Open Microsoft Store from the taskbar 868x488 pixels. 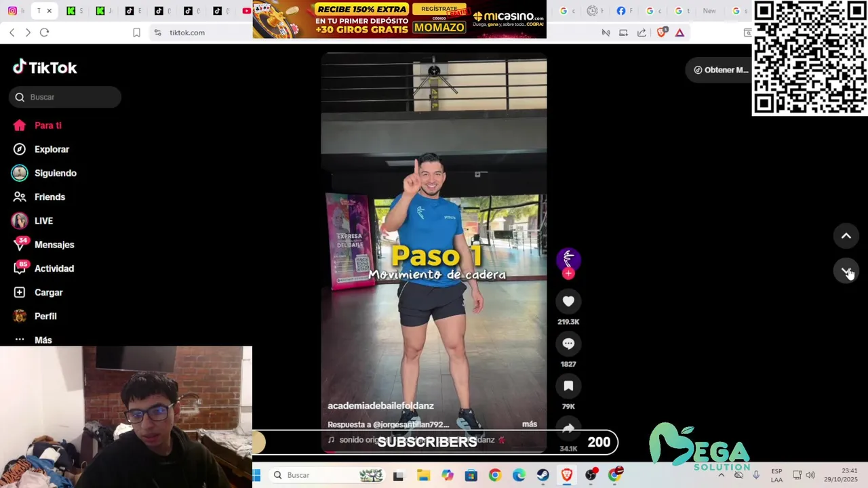pyautogui.click(x=471, y=476)
